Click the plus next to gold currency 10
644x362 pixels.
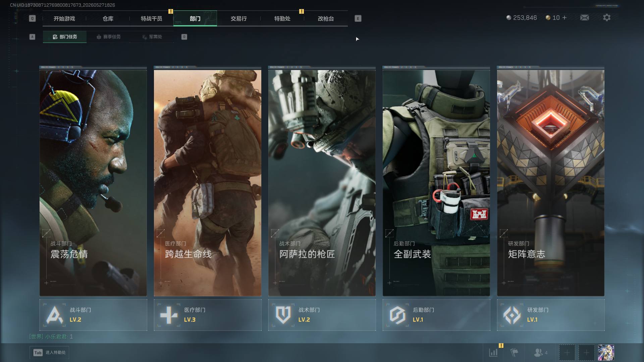tap(565, 17)
